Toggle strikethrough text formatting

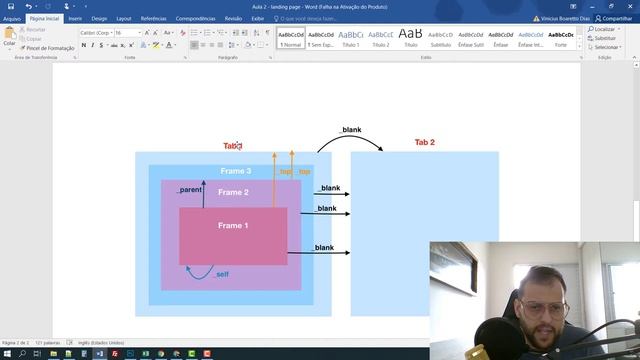pyautogui.click(x=114, y=45)
